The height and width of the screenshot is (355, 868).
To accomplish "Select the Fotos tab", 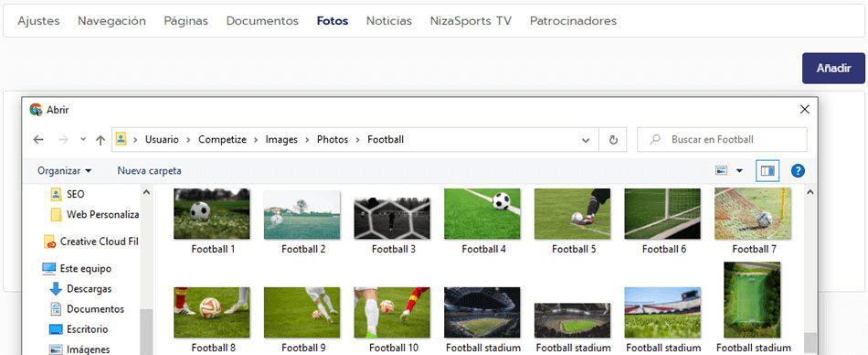I will (x=333, y=21).
